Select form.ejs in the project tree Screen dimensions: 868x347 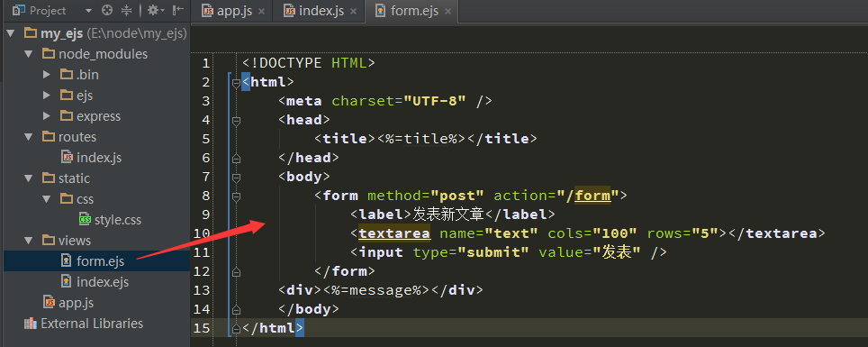(x=97, y=261)
